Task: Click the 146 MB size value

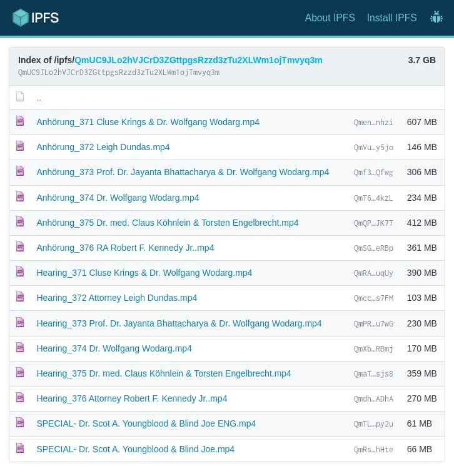Action: click(x=421, y=147)
